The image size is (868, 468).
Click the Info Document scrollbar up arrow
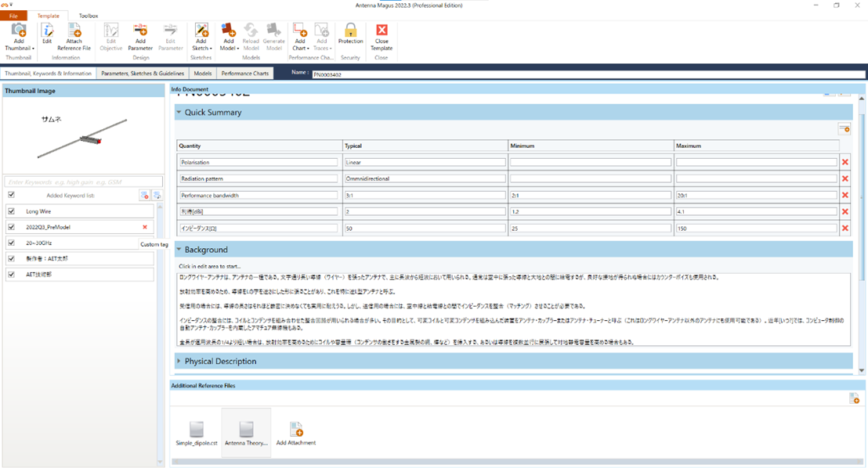point(862,99)
